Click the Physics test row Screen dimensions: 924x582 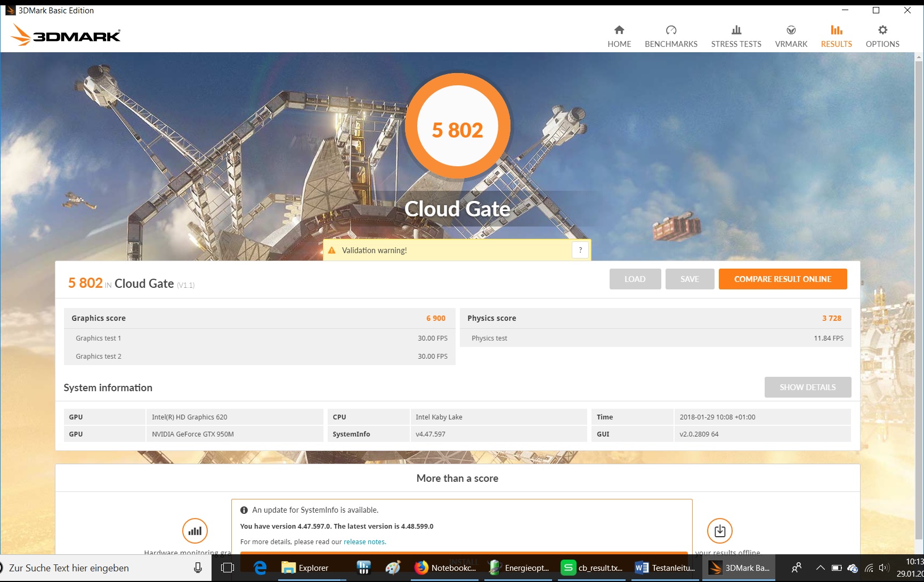click(655, 338)
